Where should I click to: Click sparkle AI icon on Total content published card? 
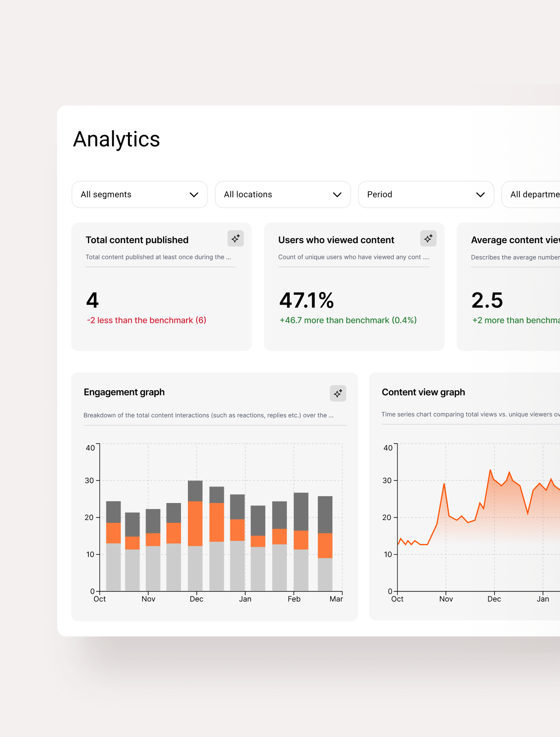[235, 239]
